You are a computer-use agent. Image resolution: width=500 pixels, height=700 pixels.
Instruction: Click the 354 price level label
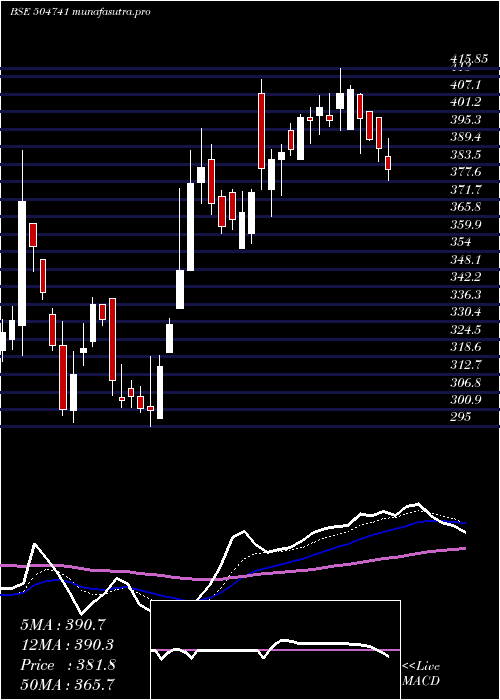(x=461, y=242)
